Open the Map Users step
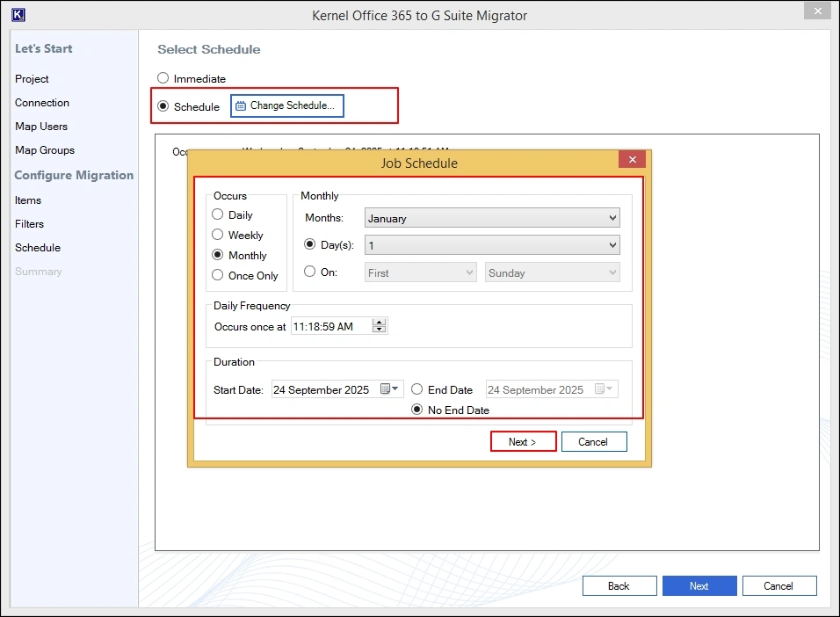 click(x=41, y=127)
